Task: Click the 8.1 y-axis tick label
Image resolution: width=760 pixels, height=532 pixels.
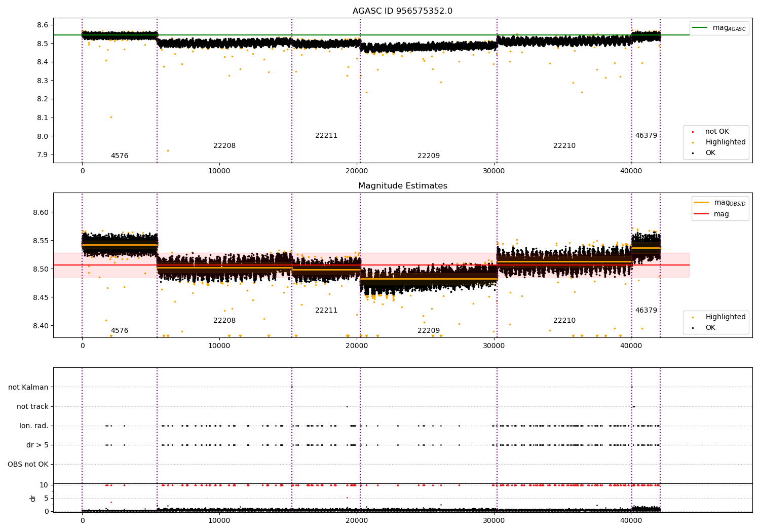Action: 43,118
